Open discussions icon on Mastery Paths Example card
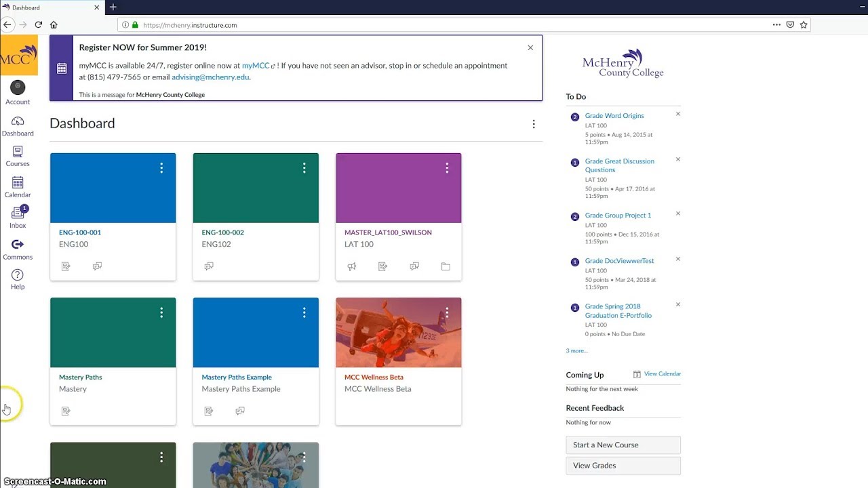868x488 pixels. [x=240, y=411]
